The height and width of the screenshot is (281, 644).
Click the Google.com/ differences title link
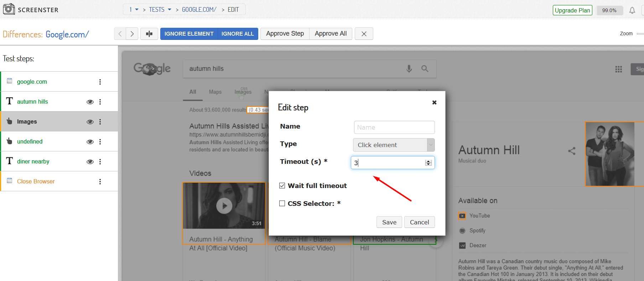[x=67, y=35]
